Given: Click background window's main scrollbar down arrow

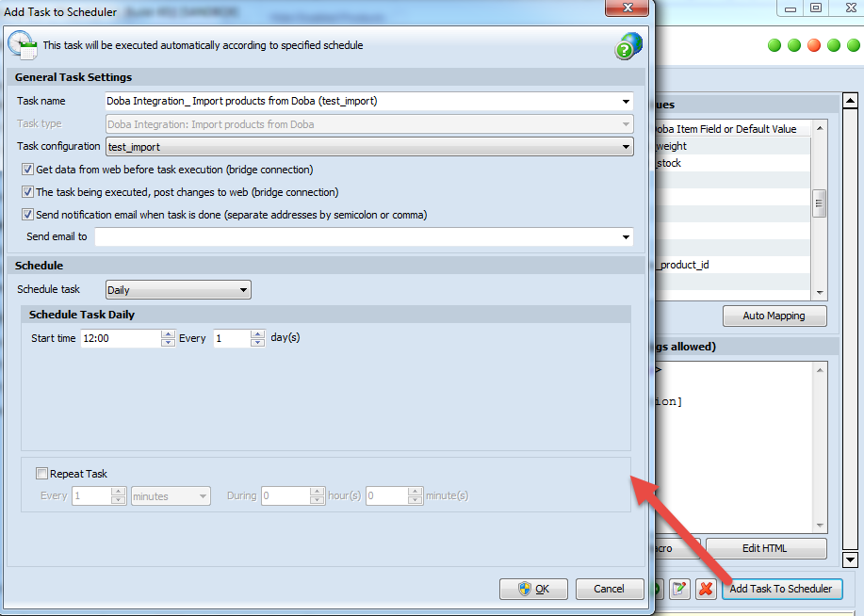Looking at the screenshot, I should pos(850,559).
